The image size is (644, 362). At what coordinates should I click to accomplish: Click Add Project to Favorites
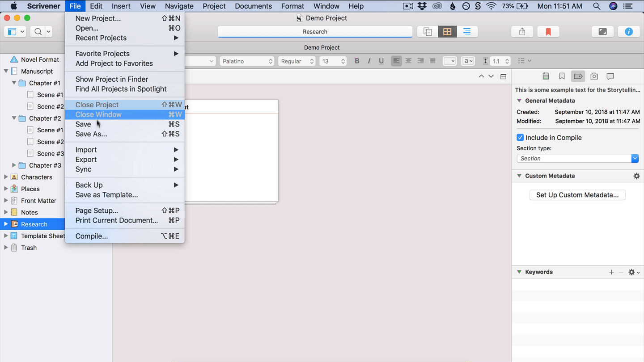pos(125,63)
